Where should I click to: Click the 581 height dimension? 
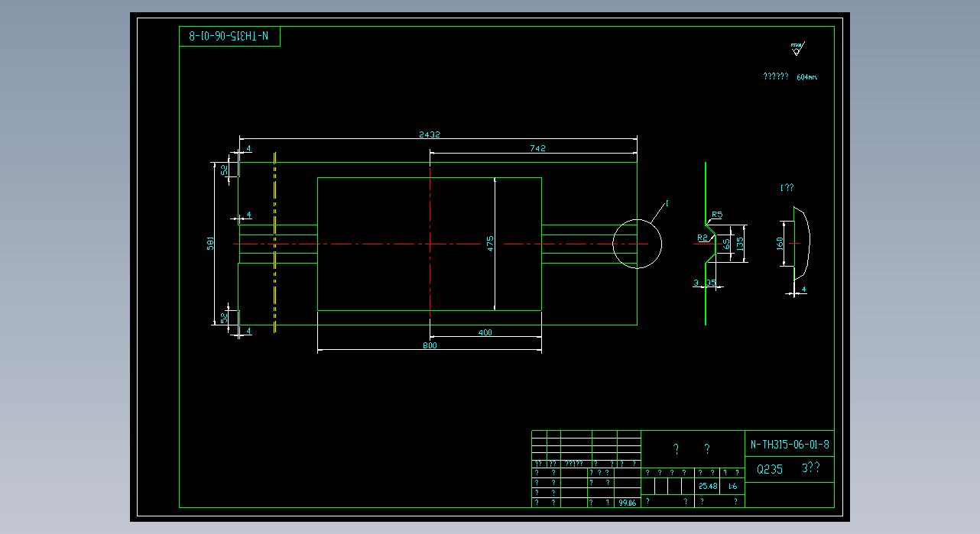[209, 243]
